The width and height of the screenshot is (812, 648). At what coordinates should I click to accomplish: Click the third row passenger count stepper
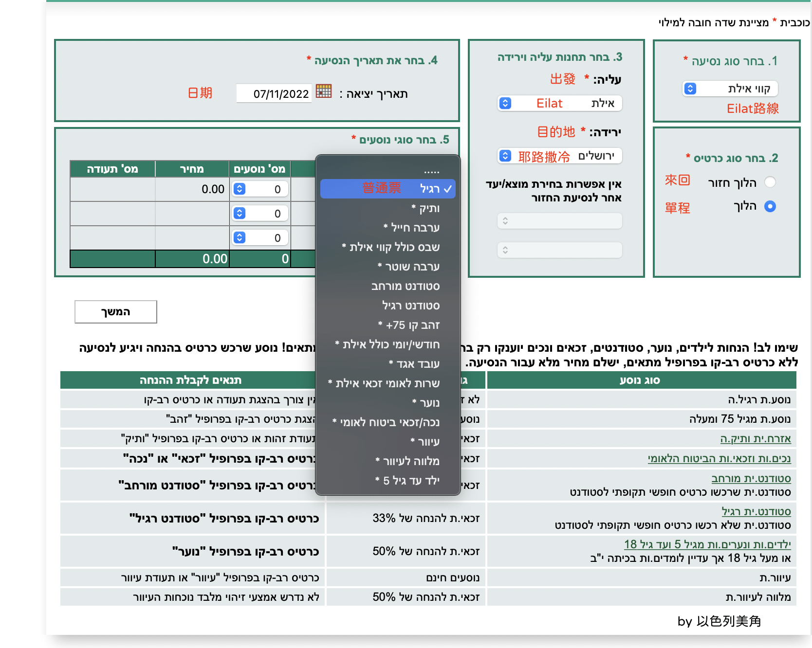260,237
